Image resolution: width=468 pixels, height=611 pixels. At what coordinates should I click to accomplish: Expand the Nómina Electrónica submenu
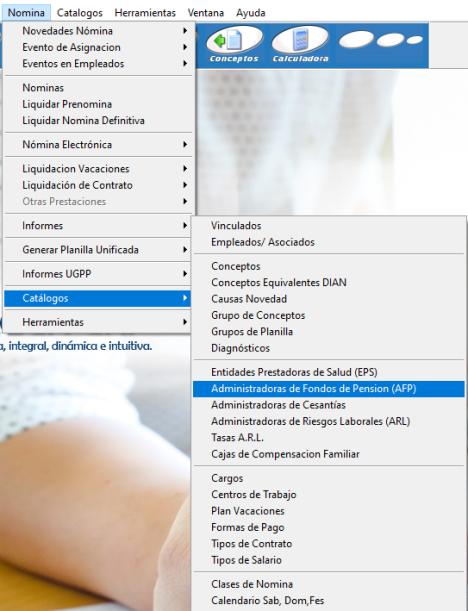tap(98, 145)
